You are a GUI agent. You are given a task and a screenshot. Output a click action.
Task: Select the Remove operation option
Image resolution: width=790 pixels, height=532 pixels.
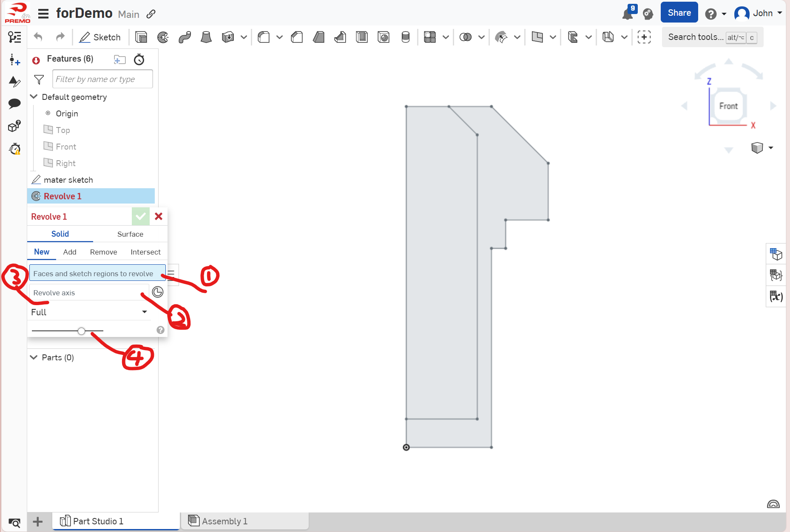pyautogui.click(x=103, y=252)
